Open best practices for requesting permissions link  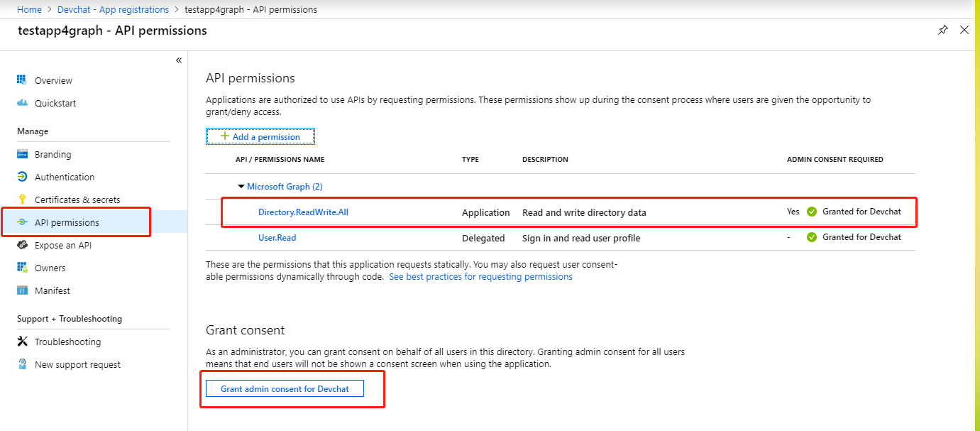(480, 277)
